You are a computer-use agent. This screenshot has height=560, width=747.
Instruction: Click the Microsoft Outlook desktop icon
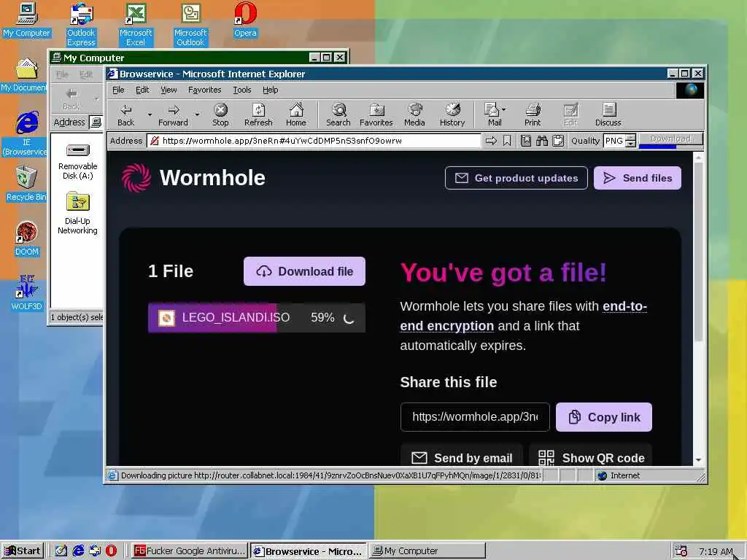pos(190,25)
